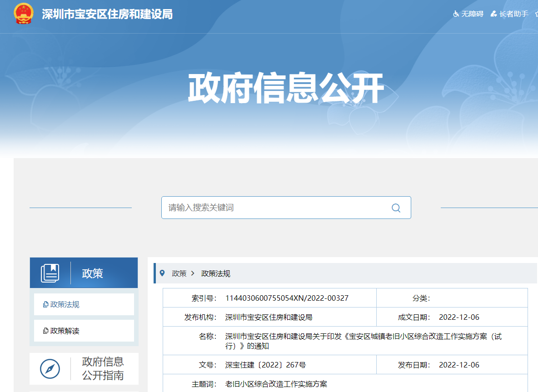This screenshot has width=538, height=392.
Task: Focus the 请输入搜索关键词 search box
Action: coord(273,208)
